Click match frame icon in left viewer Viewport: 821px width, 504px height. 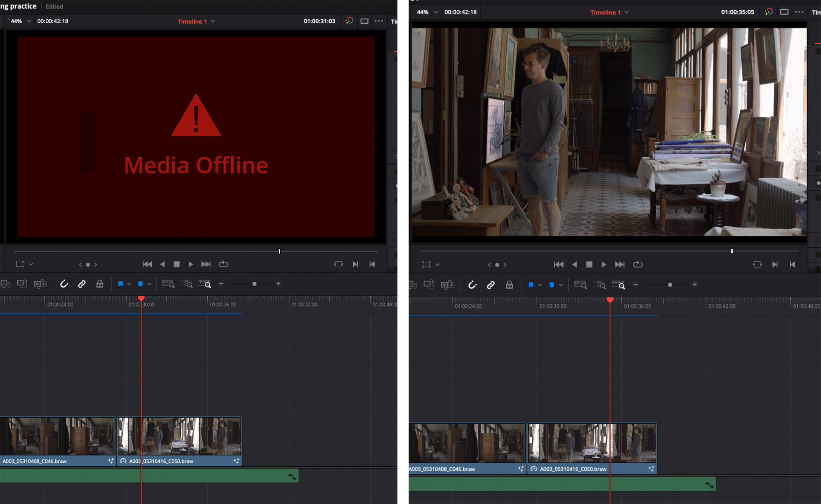click(x=339, y=264)
